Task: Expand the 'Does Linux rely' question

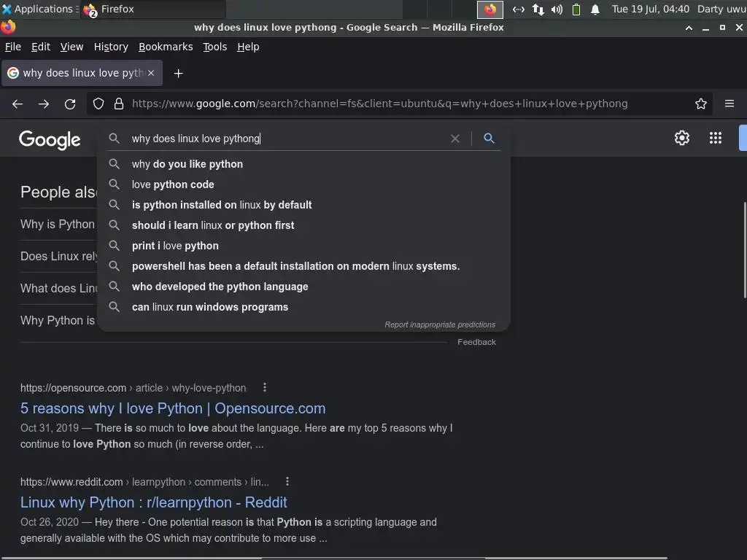Action: pyautogui.click(x=58, y=256)
